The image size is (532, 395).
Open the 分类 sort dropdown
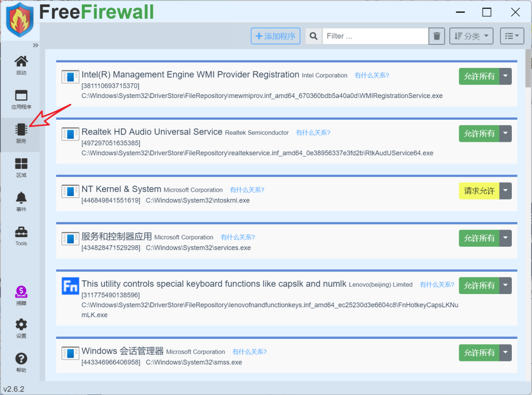471,36
